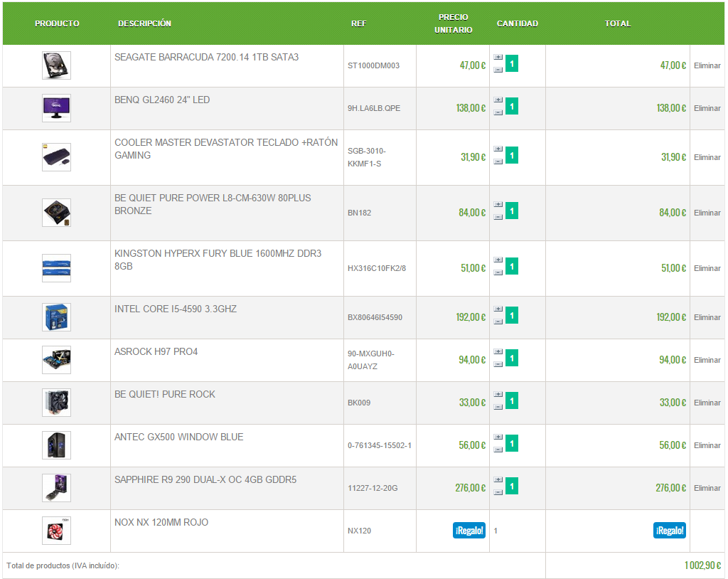This screenshot has width=728, height=579.
Task: Click reference code ST1000DM003
Action: click(373, 65)
